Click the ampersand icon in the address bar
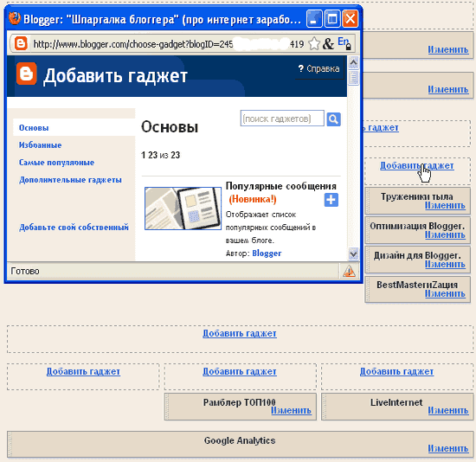Image resolution: width=476 pixels, height=462 pixels. [x=329, y=44]
